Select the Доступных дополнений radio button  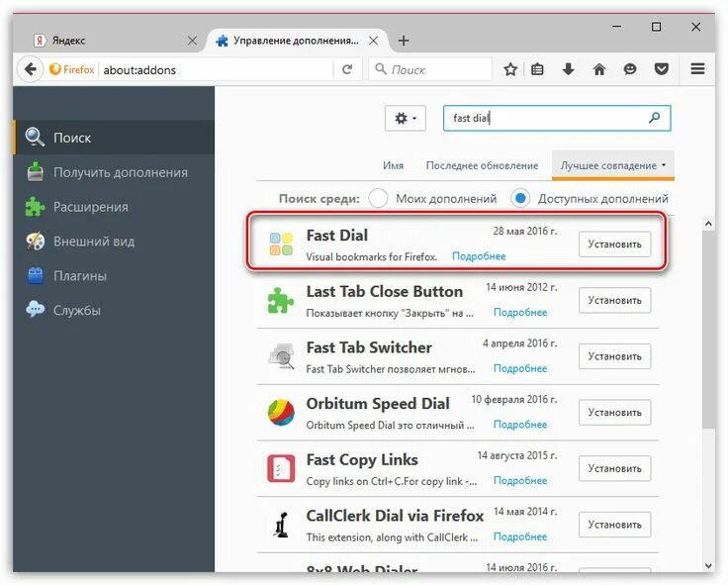pos(520,198)
